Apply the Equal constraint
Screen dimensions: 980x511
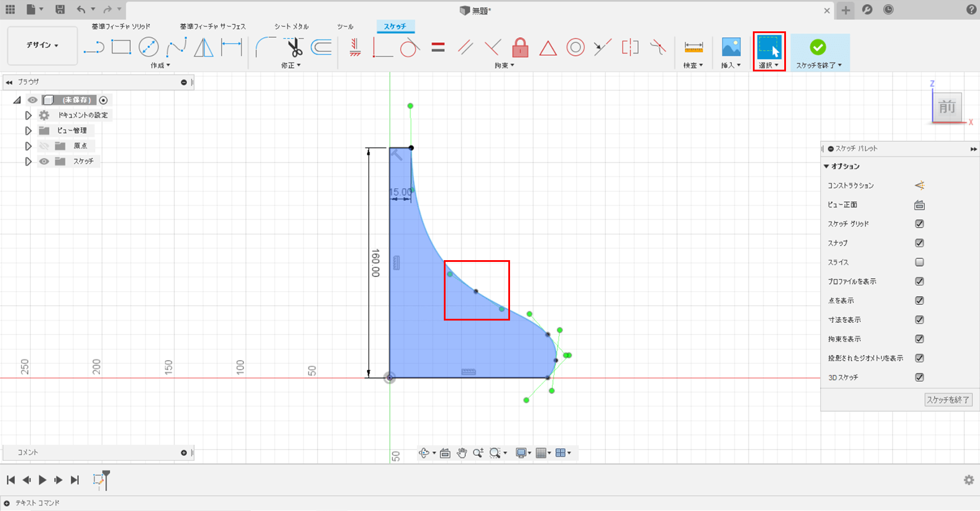pyautogui.click(x=438, y=48)
